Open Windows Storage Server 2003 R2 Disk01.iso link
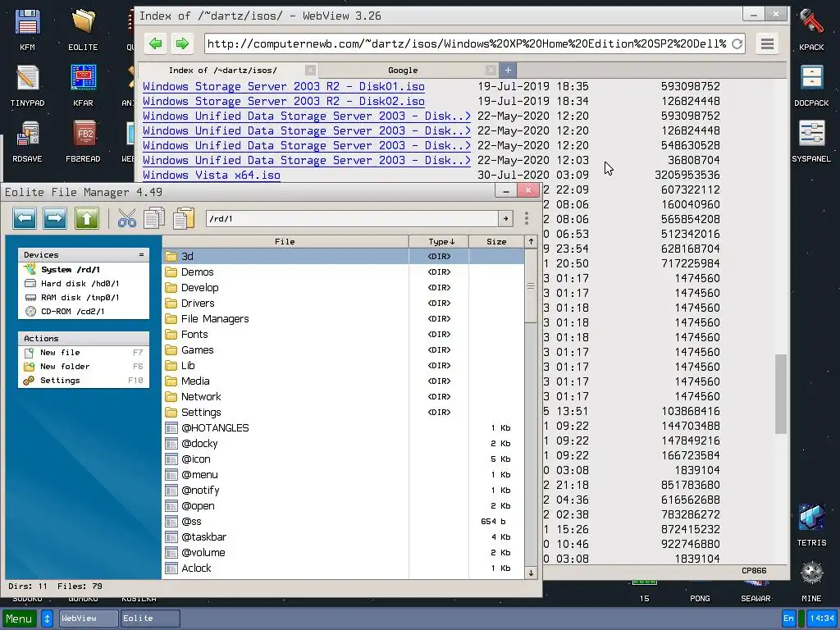840x630 pixels. [283, 86]
